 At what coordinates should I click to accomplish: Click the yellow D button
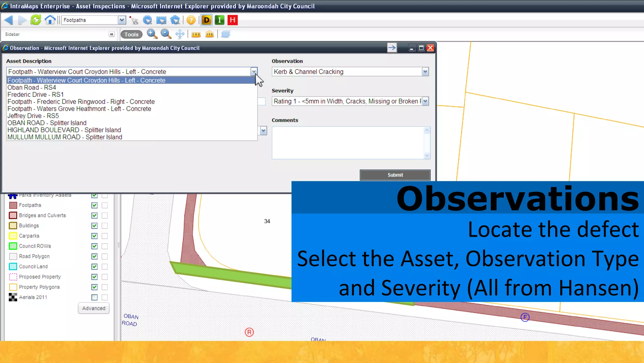pos(207,20)
